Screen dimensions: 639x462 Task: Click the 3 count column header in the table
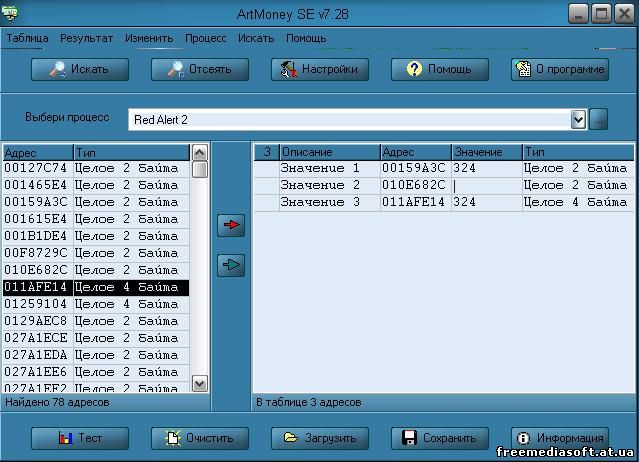click(x=267, y=152)
